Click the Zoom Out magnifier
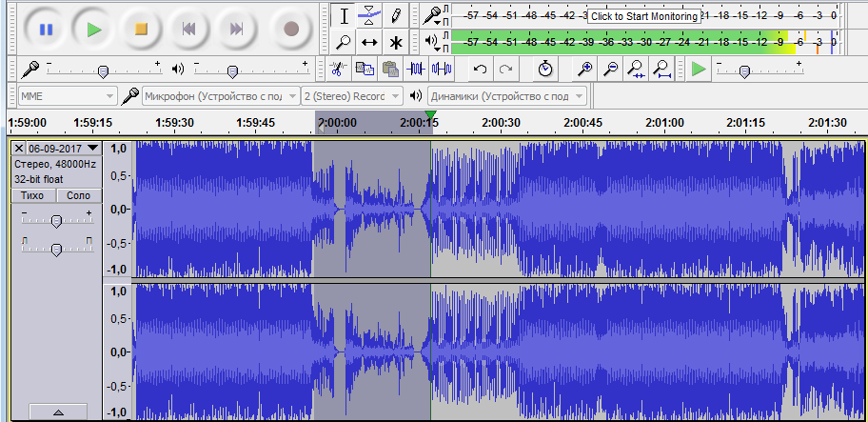Screen dimensions: 868x422 (x=611, y=70)
